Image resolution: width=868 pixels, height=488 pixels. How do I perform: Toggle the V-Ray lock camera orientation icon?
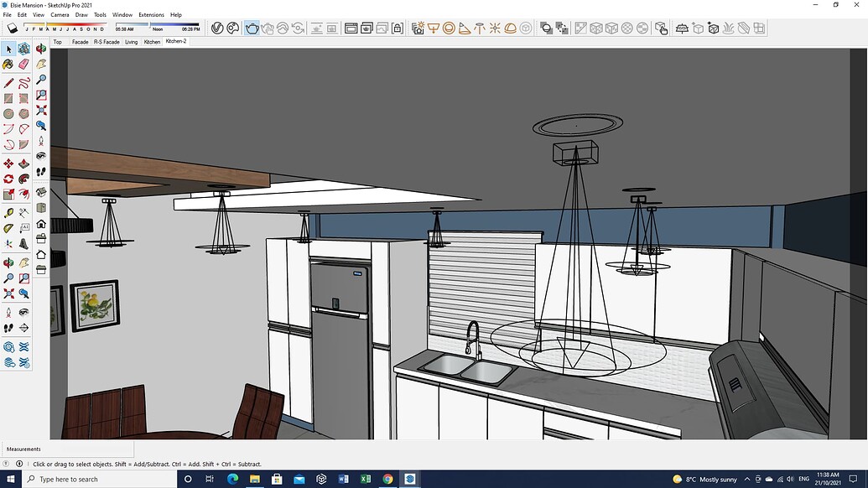click(397, 28)
